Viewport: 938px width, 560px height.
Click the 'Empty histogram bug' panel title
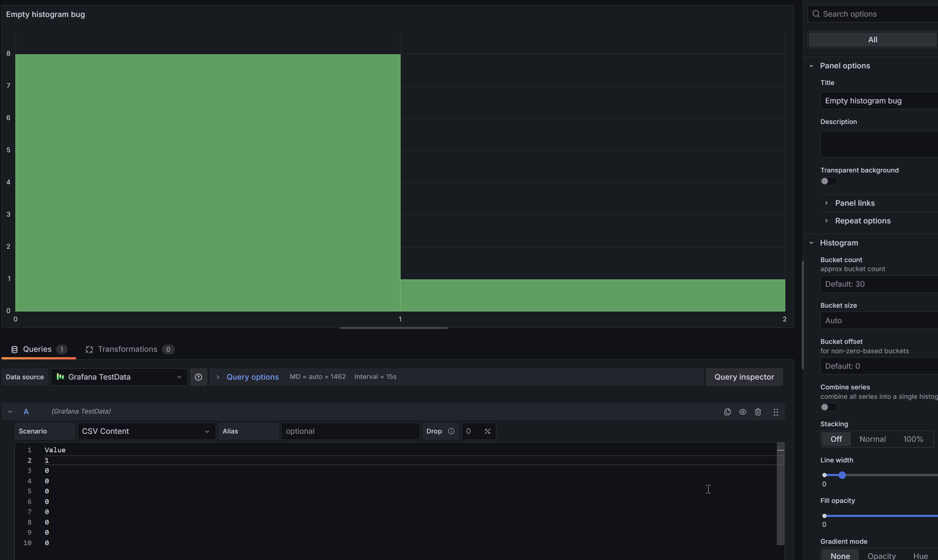click(45, 14)
